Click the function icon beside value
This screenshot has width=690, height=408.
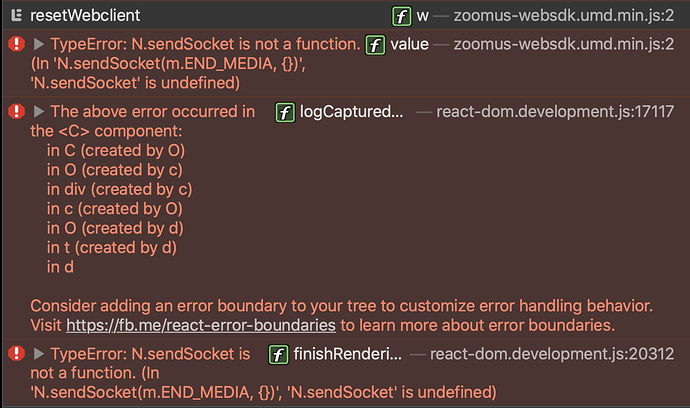(x=375, y=45)
